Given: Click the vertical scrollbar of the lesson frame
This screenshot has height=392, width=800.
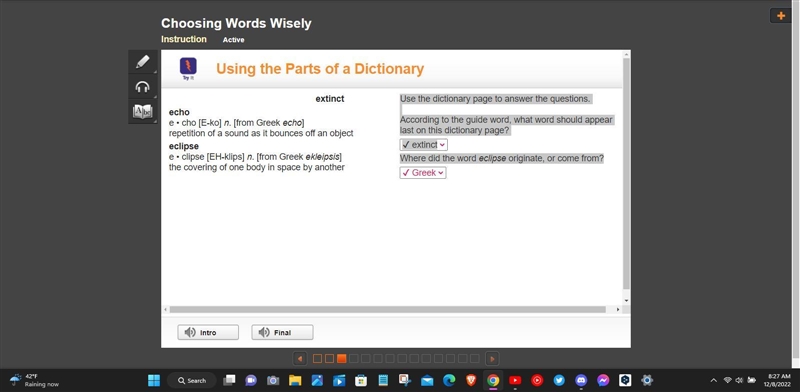Looking at the screenshot, I should (627, 174).
